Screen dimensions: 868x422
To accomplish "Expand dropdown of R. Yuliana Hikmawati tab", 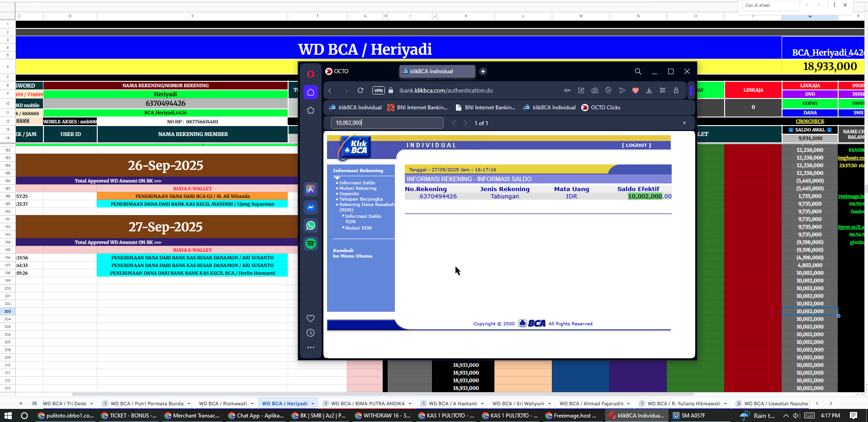I will 725,403.
